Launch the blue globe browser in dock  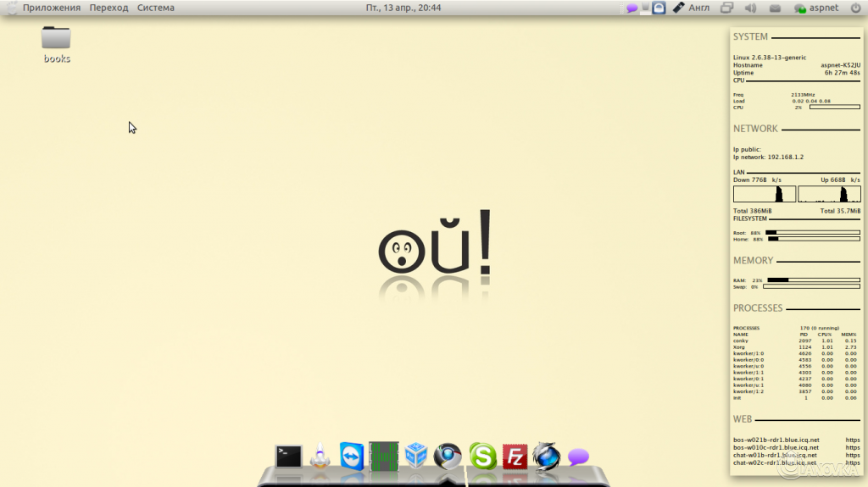tap(547, 457)
